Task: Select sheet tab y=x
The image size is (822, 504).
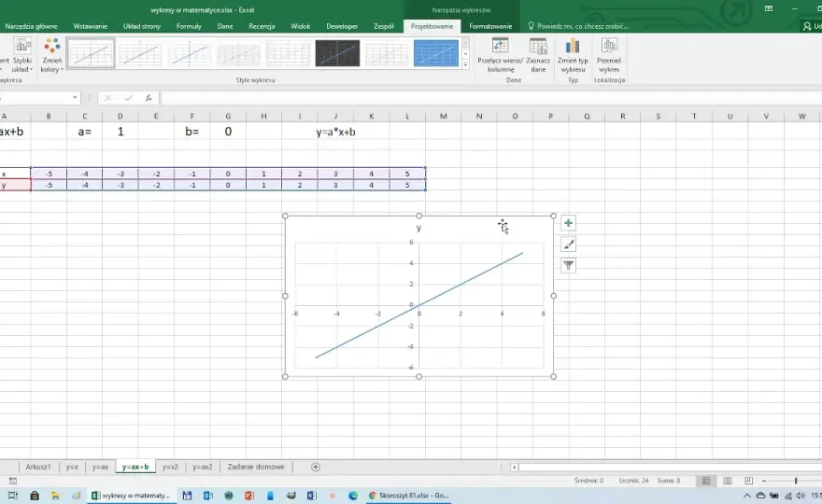Action: pos(72,467)
